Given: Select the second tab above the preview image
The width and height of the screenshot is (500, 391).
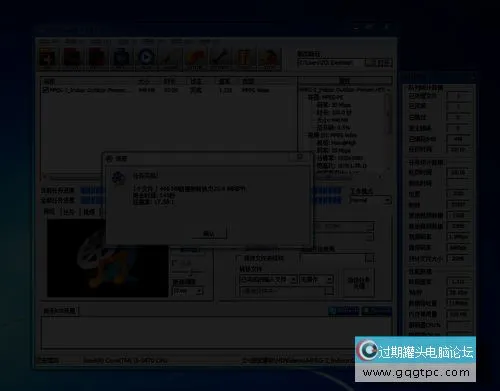Looking at the screenshot, I should point(69,212).
